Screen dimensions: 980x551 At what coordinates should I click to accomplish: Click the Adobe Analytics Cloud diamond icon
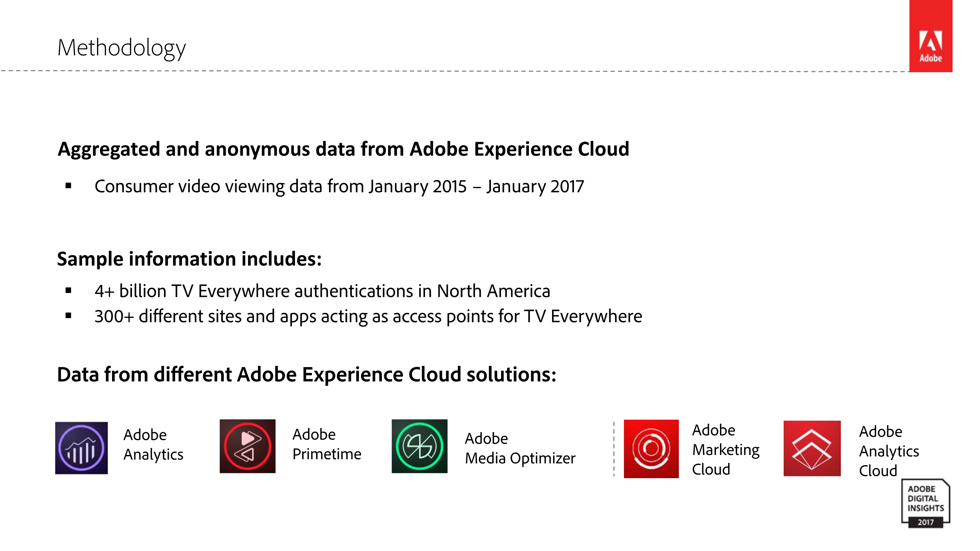coord(812,448)
